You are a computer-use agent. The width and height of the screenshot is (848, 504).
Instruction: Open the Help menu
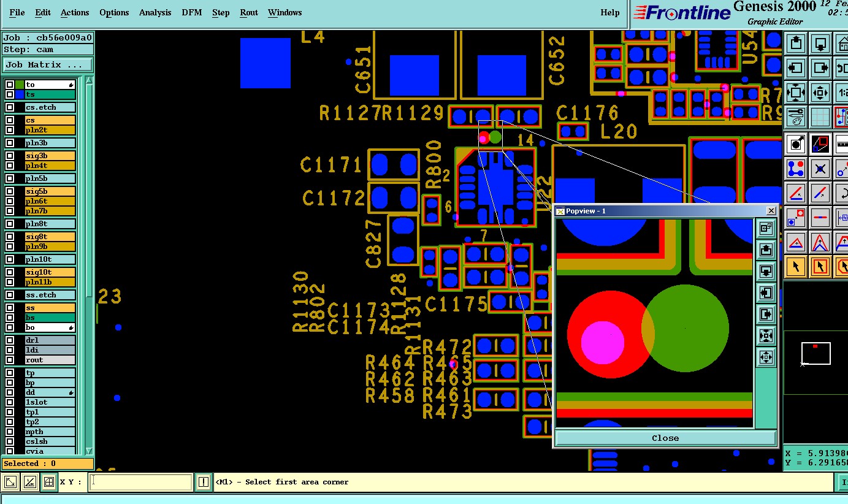tap(609, 12)
